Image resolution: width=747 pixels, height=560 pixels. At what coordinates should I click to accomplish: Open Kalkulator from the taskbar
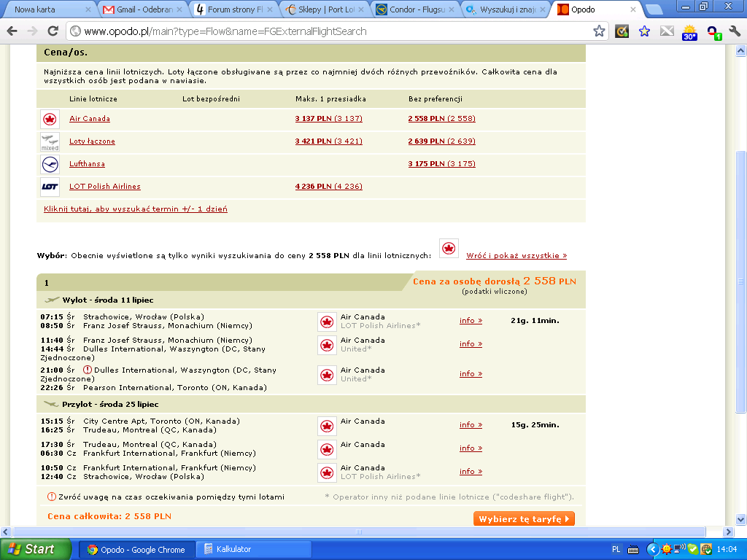point(252,549)
